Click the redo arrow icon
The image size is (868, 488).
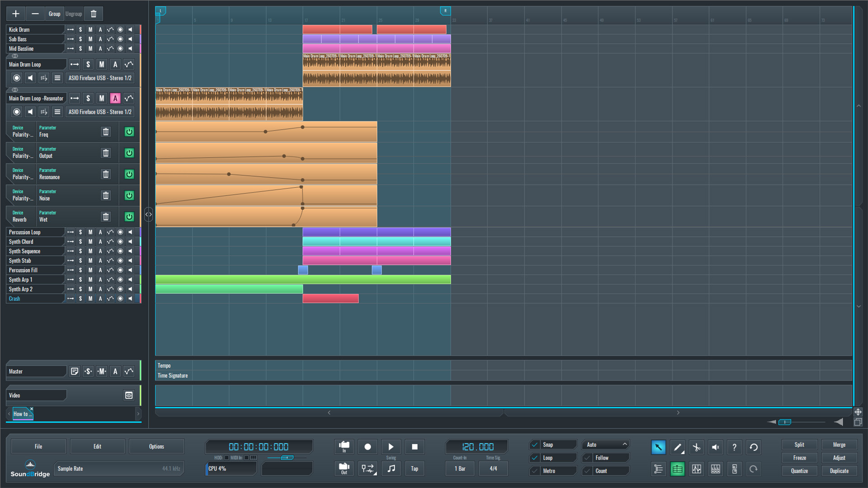(753, 469)
